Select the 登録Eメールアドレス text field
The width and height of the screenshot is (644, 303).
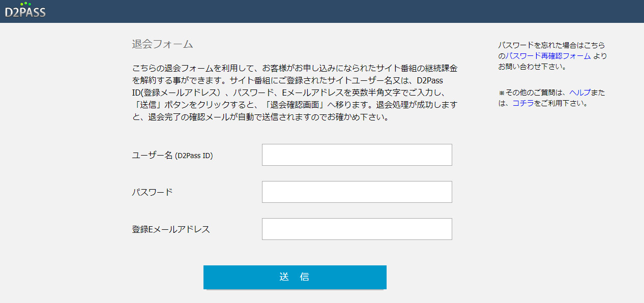pyautogui.click(x=357, y=229)
